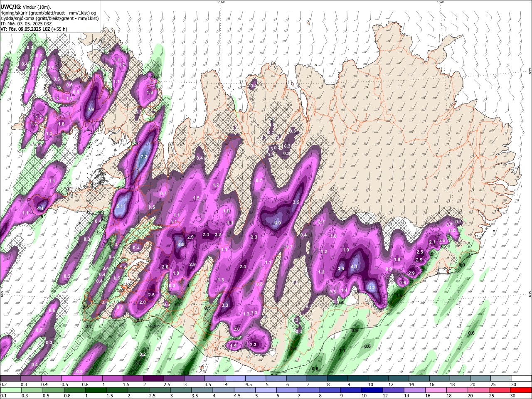The image size is (532, 399).
Task: Select the bright red rain-scale swatch starting at 25
Action: [x=500, y=390]
